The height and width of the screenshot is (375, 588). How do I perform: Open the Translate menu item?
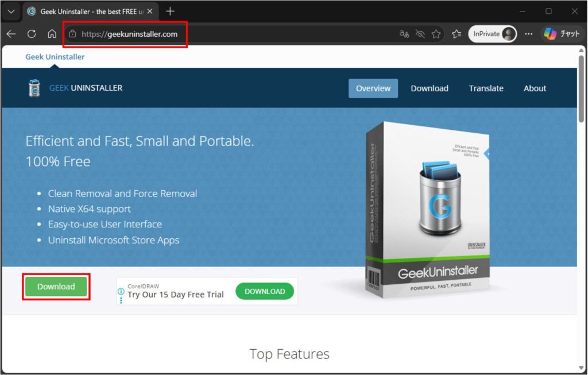point(486,88)
